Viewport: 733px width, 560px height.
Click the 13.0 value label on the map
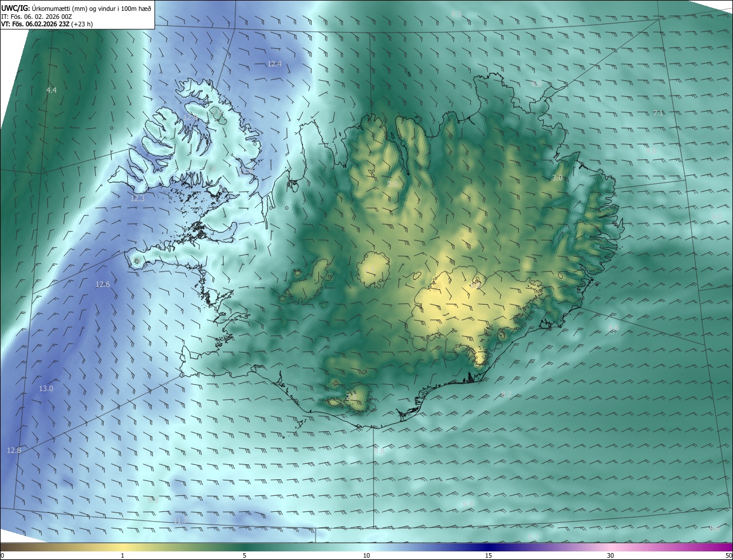point(46,389)
